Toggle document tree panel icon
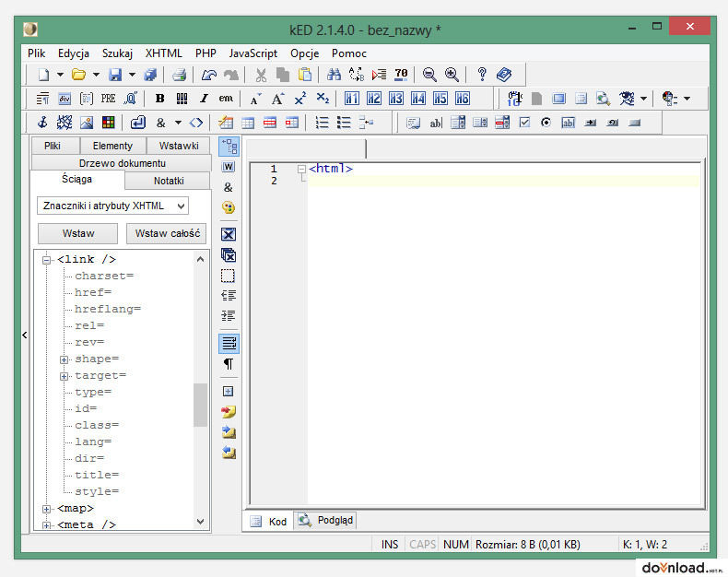This screenshot has height=577, width=728. tap(229, 147)
